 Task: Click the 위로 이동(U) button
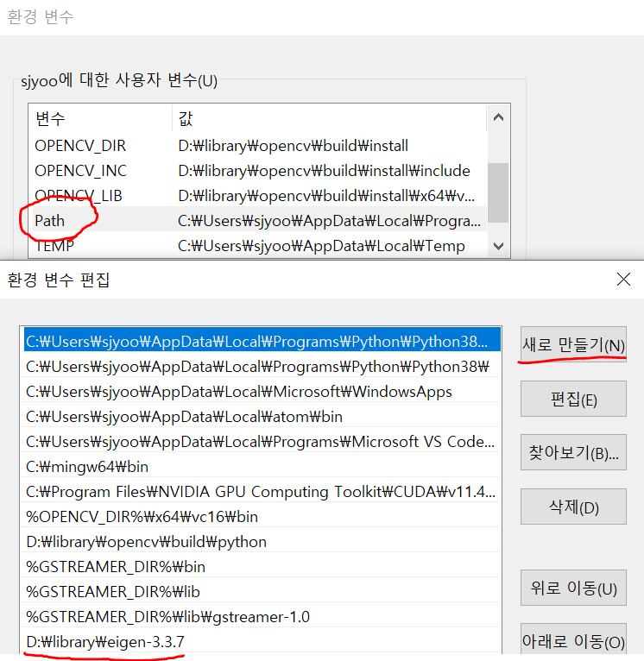point(573,588)
